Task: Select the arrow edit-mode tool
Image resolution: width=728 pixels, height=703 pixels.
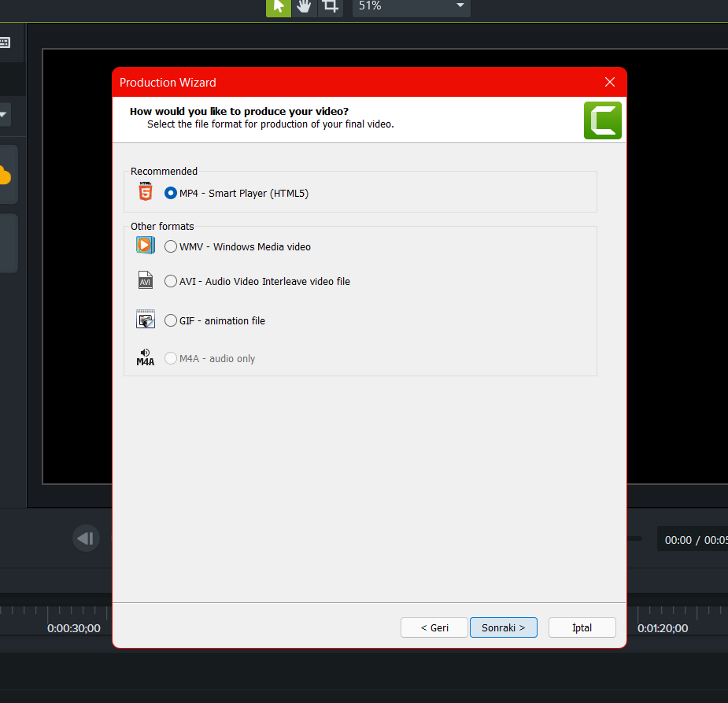Action: pyautogui.click(x=278, y=7)
